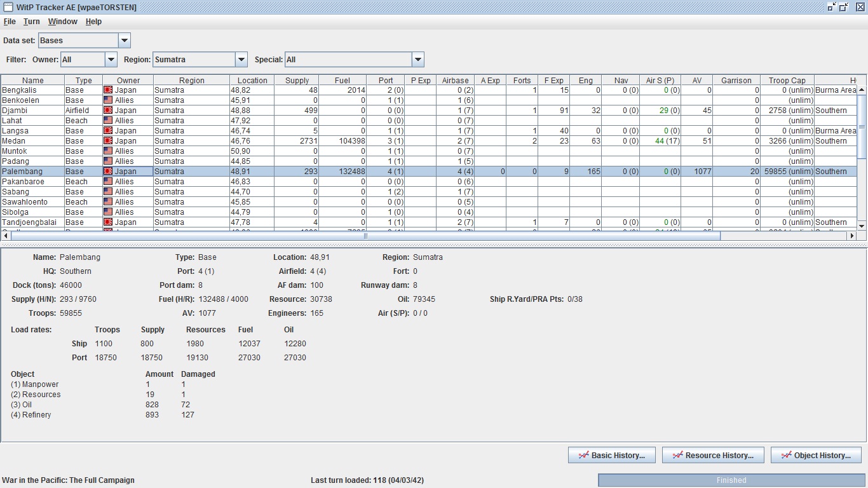Select the Tandjoengbalai row name cell
This screenshot has height=488, width=868.
pos(32,222)
